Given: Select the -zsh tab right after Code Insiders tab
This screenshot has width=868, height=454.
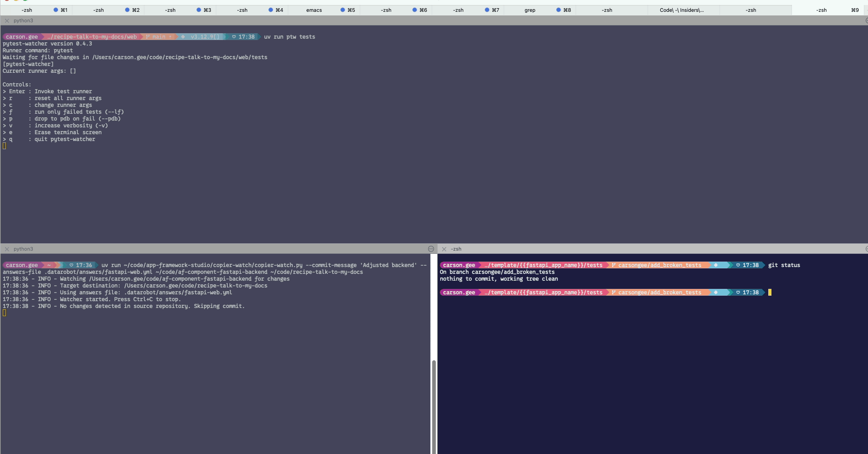Looking at the screenshot, I should pos(756,10).
